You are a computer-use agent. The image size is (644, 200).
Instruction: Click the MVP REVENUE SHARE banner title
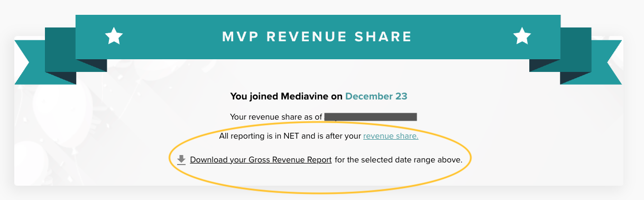click(317, 37)
